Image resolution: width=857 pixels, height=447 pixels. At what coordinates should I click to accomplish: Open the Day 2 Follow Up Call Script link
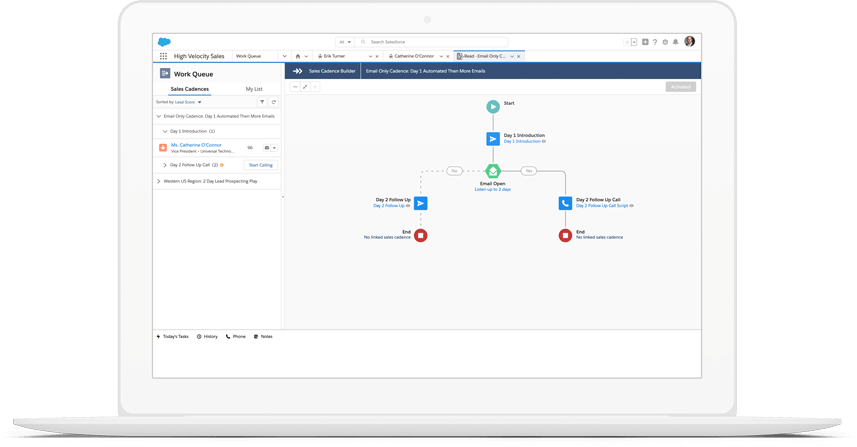click(x=602, y=206)
